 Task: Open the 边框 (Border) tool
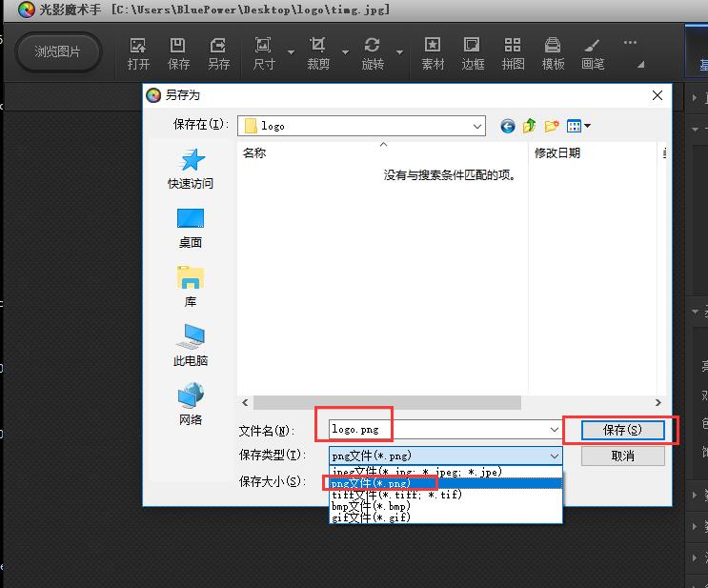473,53
